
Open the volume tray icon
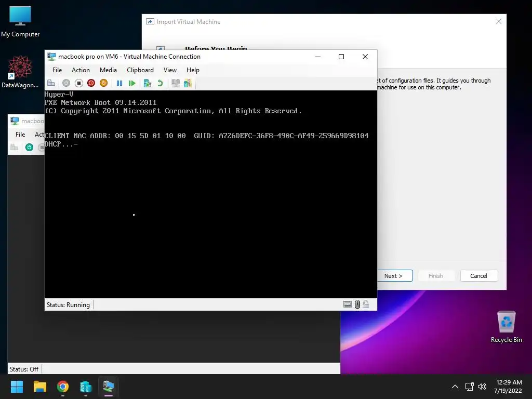pos(482,387)
